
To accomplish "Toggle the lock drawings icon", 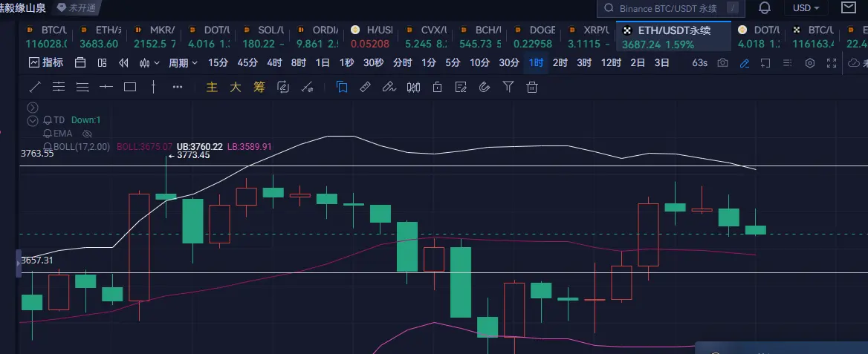I will click(x=437, y=87).
